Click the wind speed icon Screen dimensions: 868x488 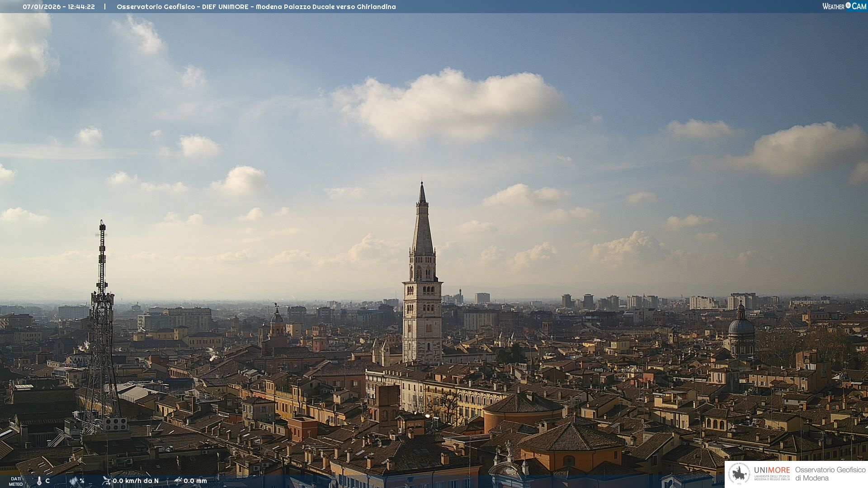tap(106, 481)
